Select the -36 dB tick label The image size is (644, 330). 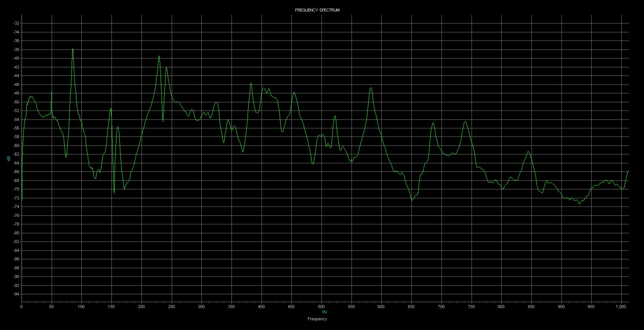[x=16, y=41]
